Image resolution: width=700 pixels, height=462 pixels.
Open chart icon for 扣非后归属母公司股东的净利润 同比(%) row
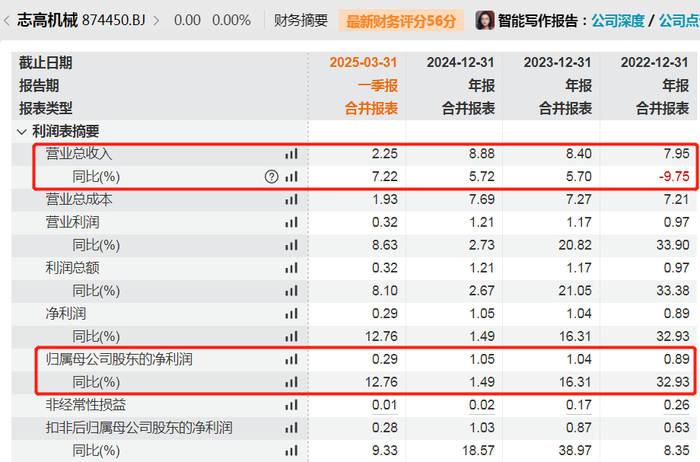[292, 451]
